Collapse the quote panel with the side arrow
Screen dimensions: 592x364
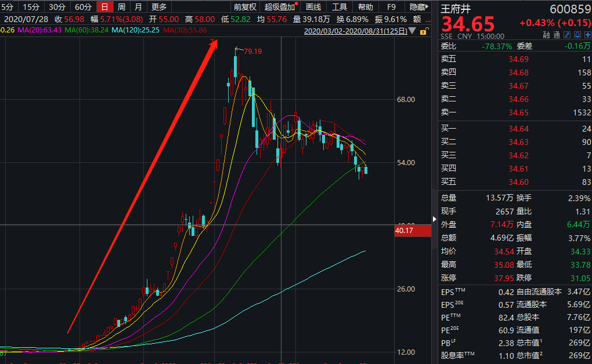pos(435,219)
